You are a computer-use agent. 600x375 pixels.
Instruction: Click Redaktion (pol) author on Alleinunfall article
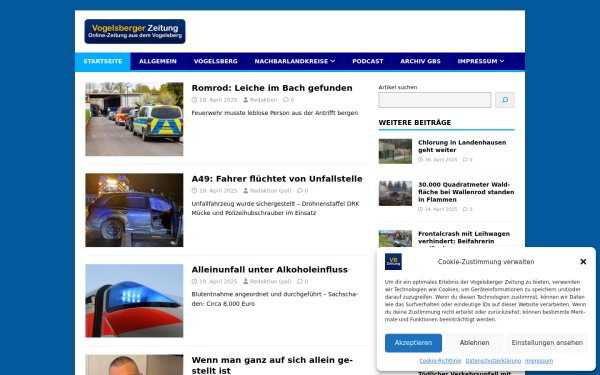(x=271, y=281)
